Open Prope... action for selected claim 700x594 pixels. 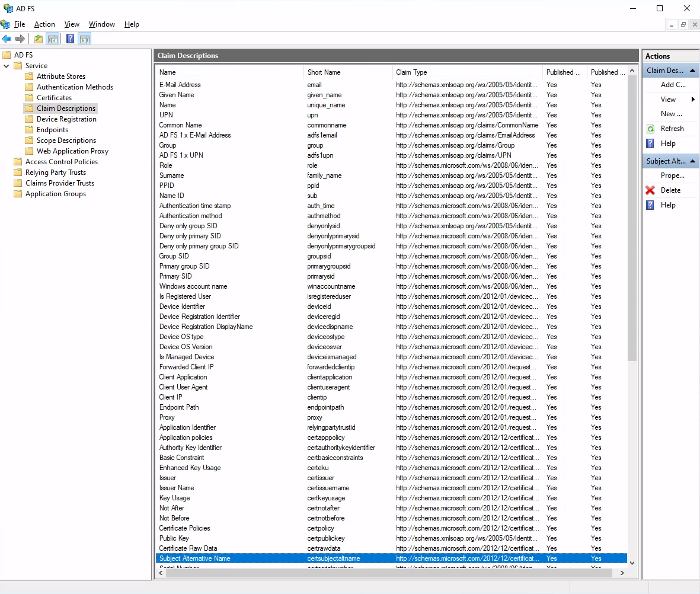[673, 175]
